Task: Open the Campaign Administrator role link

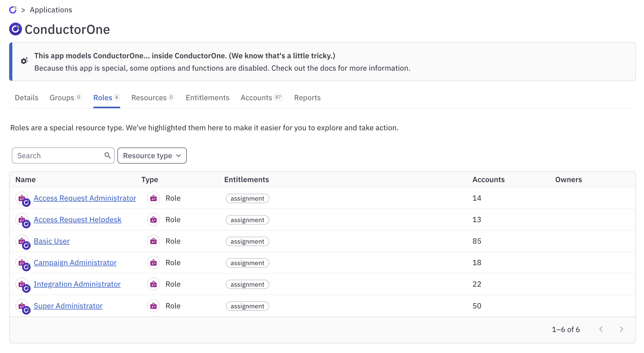Action: point(75,263)
